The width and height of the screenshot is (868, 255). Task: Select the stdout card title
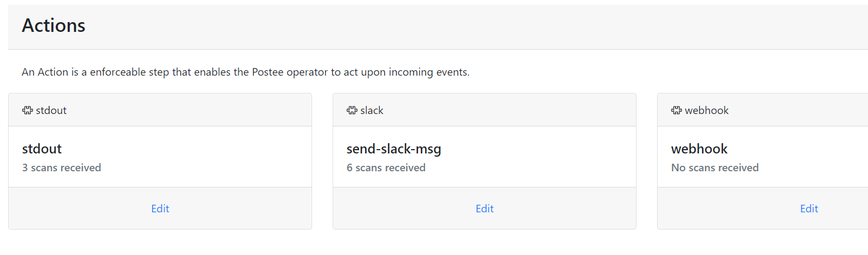[42, 149]
